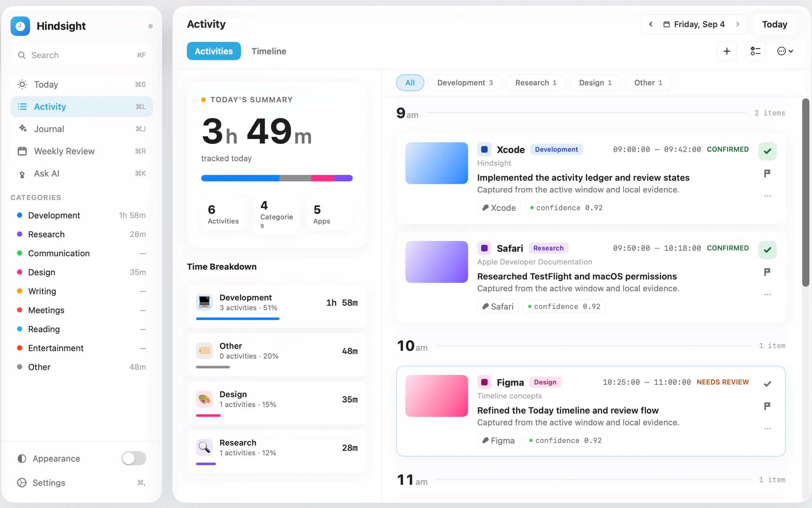Open the Figma activity thumbnail
The image size is (812, 508).
click(436, 396)
